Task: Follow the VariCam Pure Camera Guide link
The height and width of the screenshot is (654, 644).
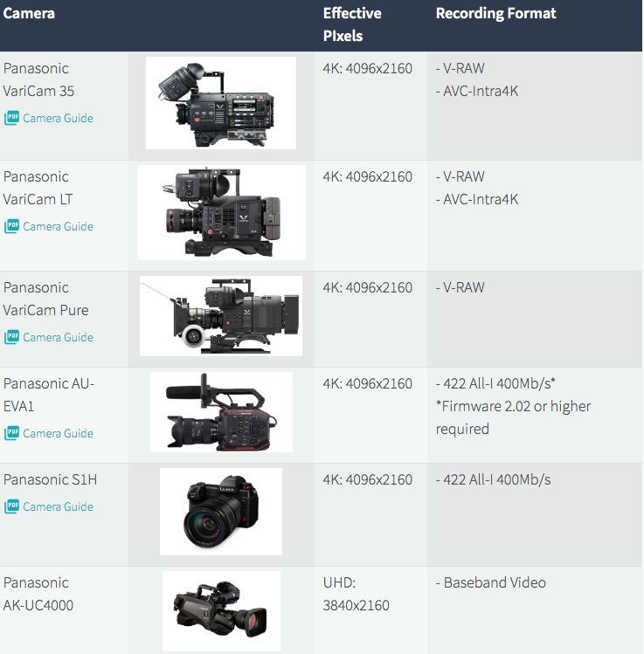Action: (58, 337)
